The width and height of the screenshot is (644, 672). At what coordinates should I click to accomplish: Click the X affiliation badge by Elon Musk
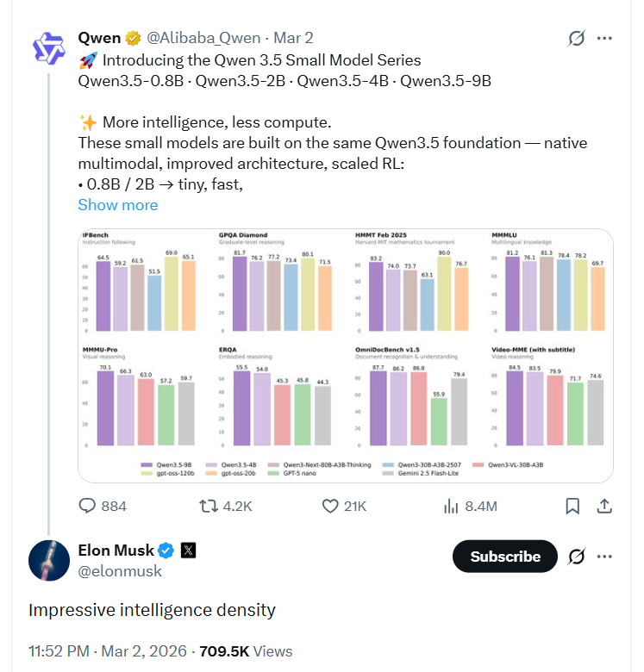coord(189,551)
